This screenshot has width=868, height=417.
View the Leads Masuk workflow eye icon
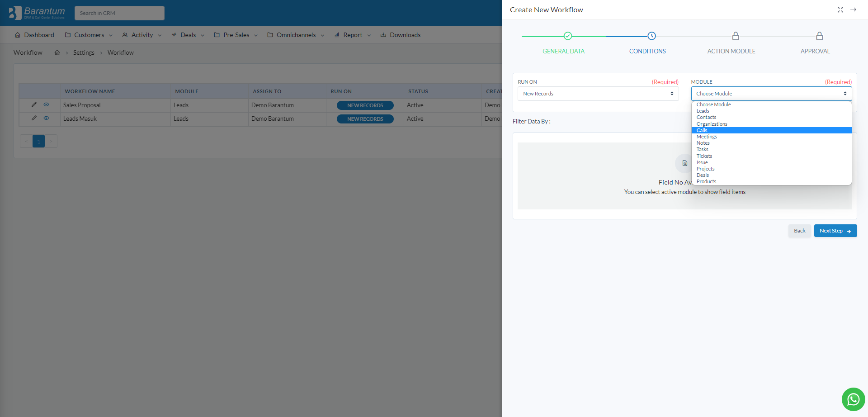tap(46, 118)
